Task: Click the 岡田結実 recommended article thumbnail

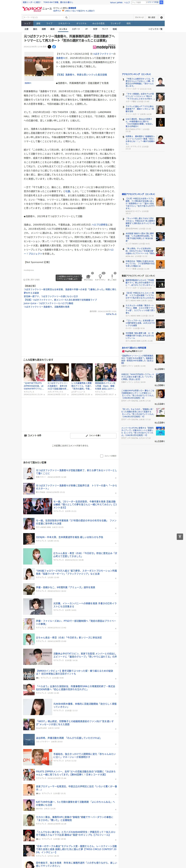Action: (x=106, y=372)
